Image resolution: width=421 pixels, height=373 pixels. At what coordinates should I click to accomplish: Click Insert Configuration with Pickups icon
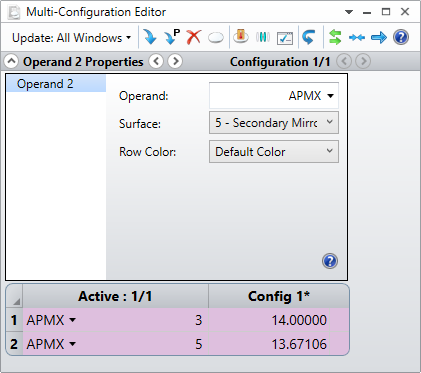[172, 37]
